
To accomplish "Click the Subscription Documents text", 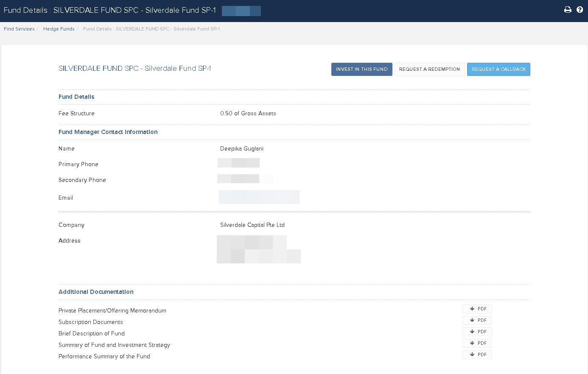I will click(91, 322).
